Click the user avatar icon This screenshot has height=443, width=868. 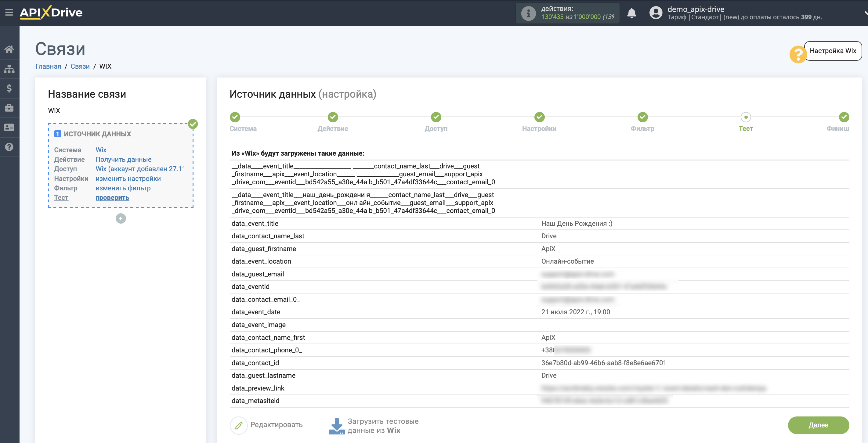(655, 13)
